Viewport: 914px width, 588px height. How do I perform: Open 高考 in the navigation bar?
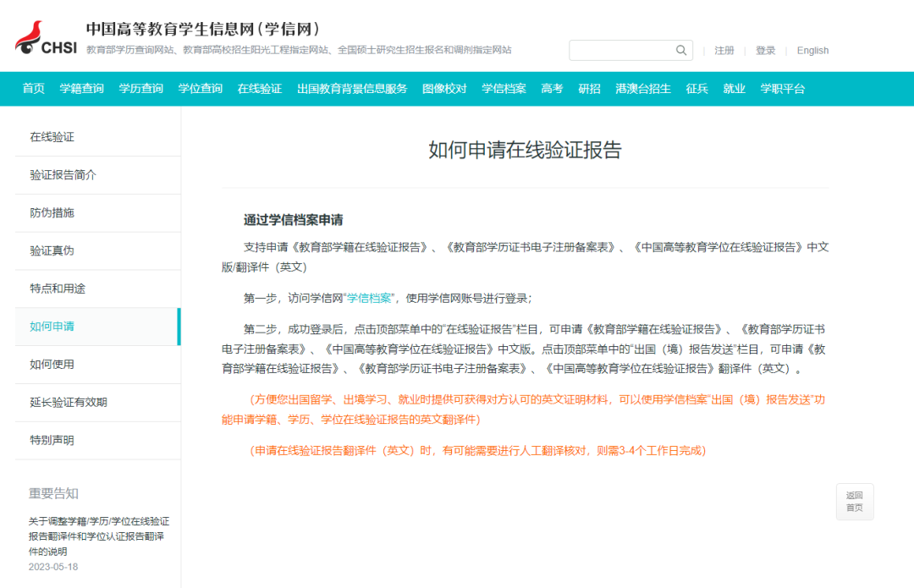point(552,89)
